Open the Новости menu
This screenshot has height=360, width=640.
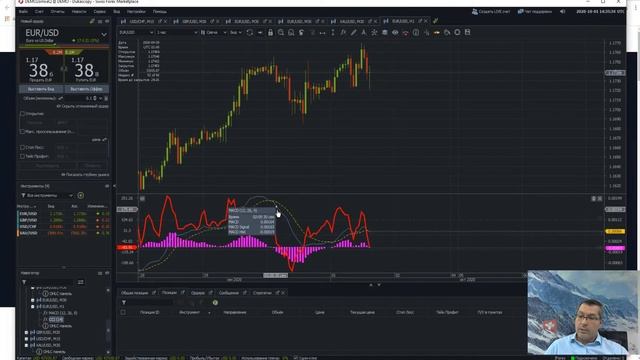(x=79, y=11)
